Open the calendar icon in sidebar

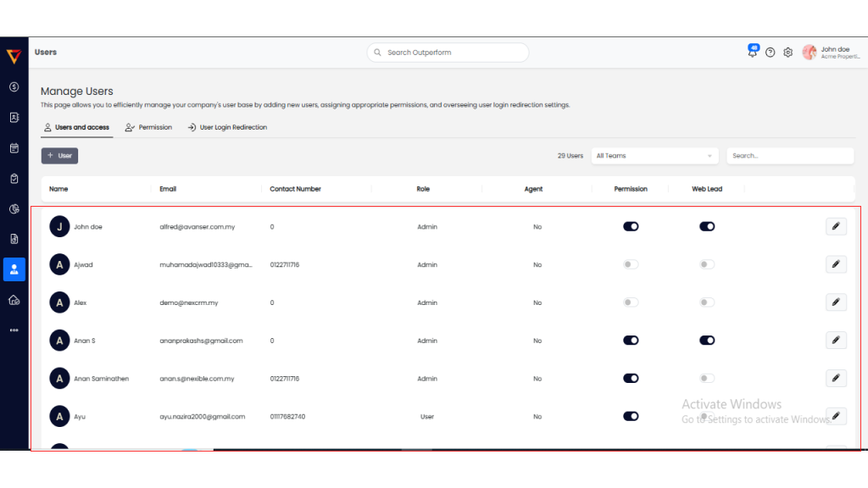tap(14, 148)
